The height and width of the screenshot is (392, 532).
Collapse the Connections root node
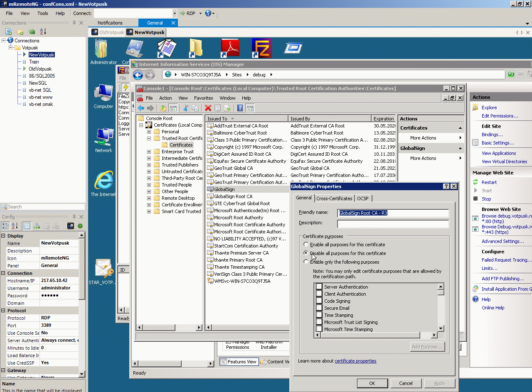pos(4,41)
